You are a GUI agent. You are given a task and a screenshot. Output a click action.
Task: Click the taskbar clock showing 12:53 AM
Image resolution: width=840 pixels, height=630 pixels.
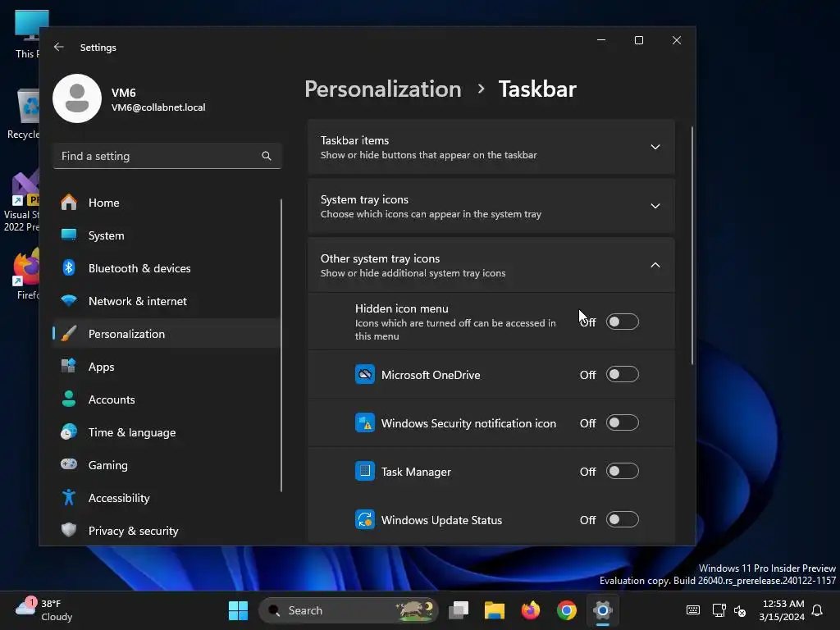[x=782, y=610]
